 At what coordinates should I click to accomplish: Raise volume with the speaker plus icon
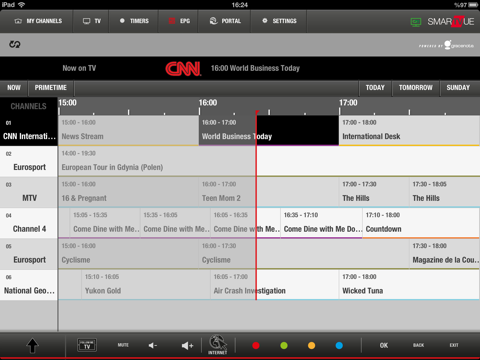click(187, 346)
